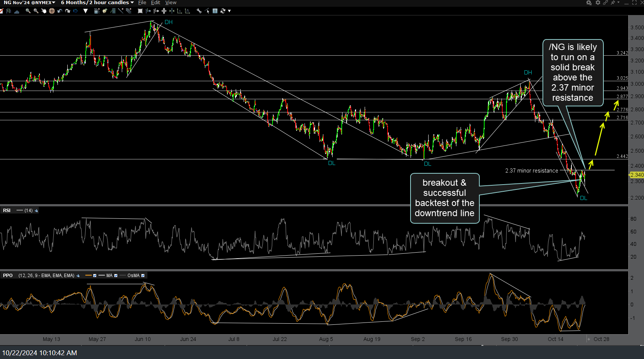Viewport: 644px width, 359px height.
Task: Open the NG Nov'24 @NYMEX symbol dropdown
Action: (x=29, y=3)
